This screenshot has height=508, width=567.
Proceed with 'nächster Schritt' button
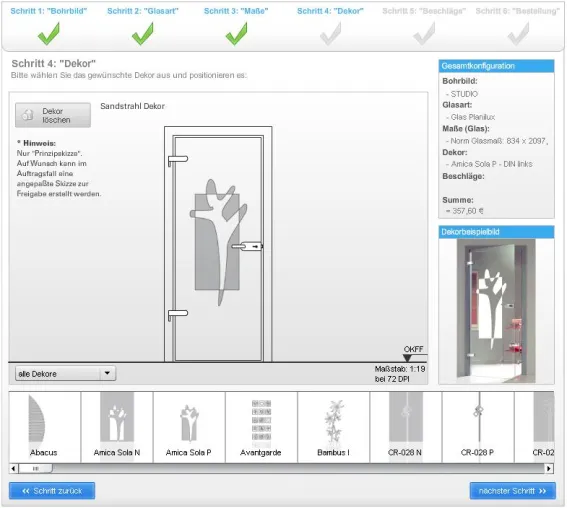[512, 491]
